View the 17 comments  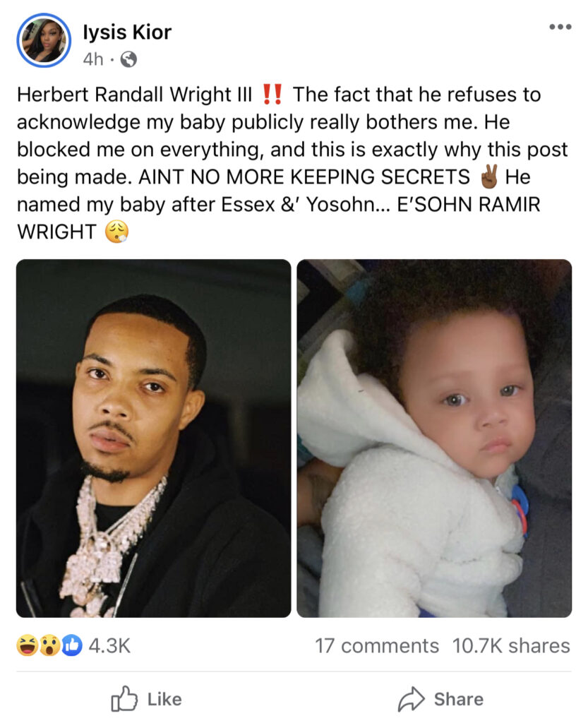[377, 645]
